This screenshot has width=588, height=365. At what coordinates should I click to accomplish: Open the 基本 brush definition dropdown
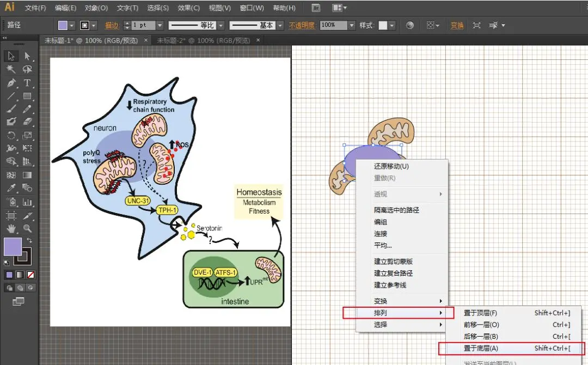280,25
